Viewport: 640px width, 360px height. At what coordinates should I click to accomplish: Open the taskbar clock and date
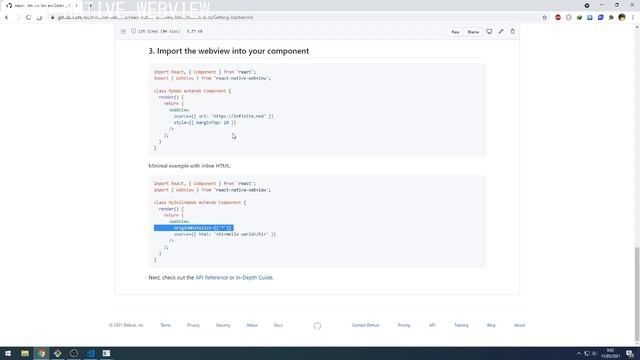(x=611, y=353)
